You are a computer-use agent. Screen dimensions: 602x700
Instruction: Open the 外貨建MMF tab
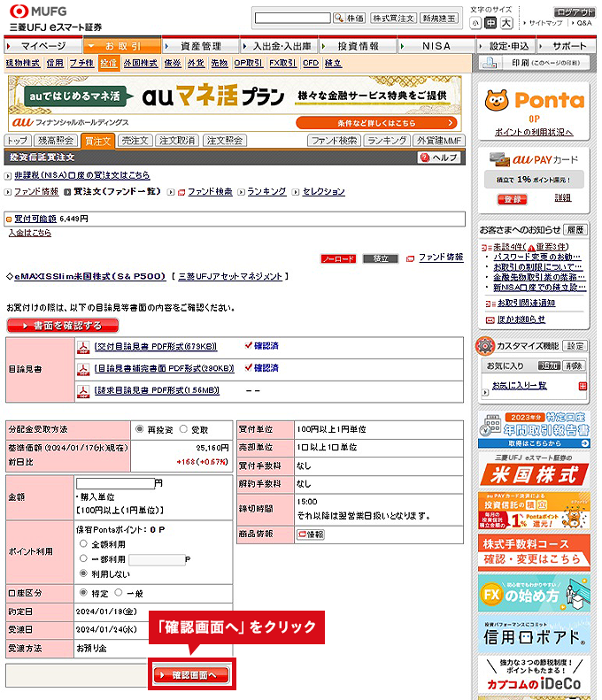click(x=439, y=141)
